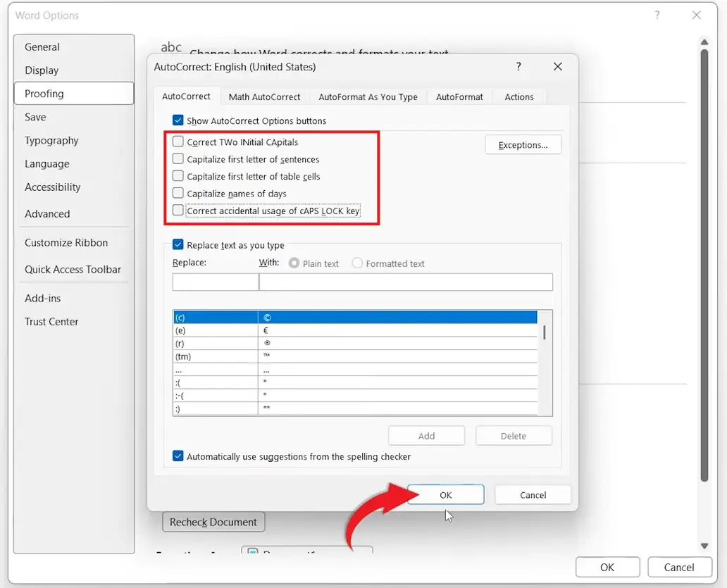Select the :) replacement entry
The image size is (727, 588).
355,408
